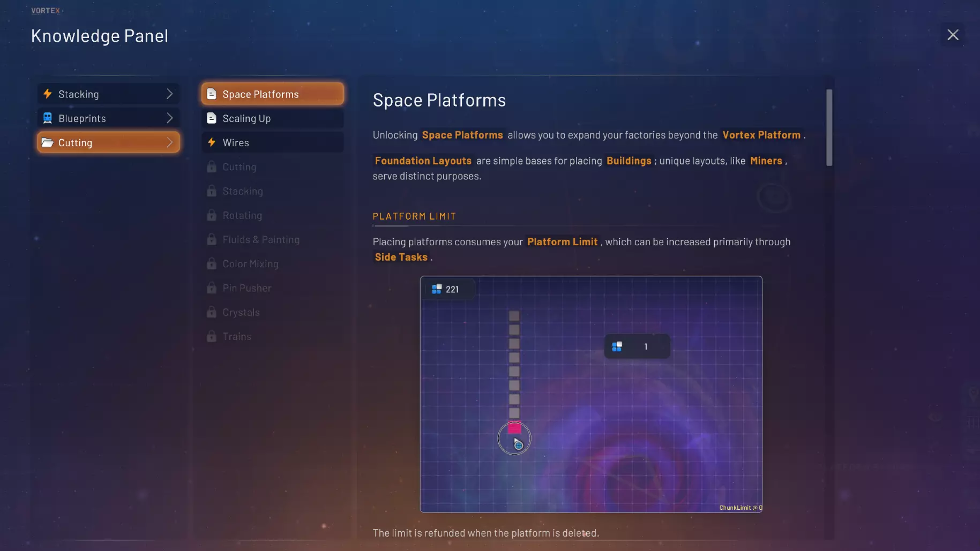Viewport: 980px width, 551px height.
Task: Click the Buildings keyword
Action: 629,161
